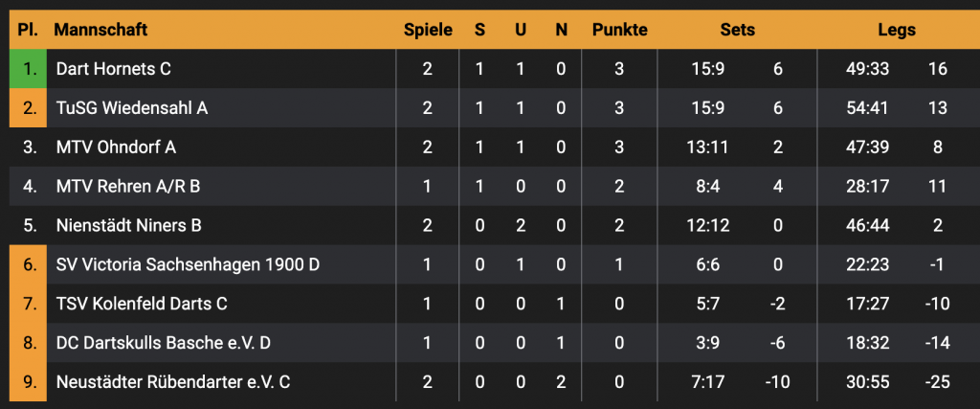Screen dimensions: 980x409
Task: Sort by the Spiele column header
Action: (x=428, y=30)
